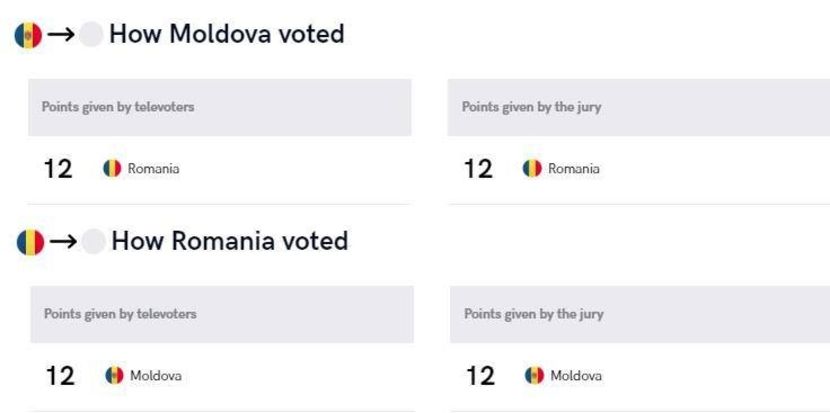The height and width of the screenshot is (413, 830).
Task: Select the 'How Moldova voted' heading
Action: (x=226, y=34)
